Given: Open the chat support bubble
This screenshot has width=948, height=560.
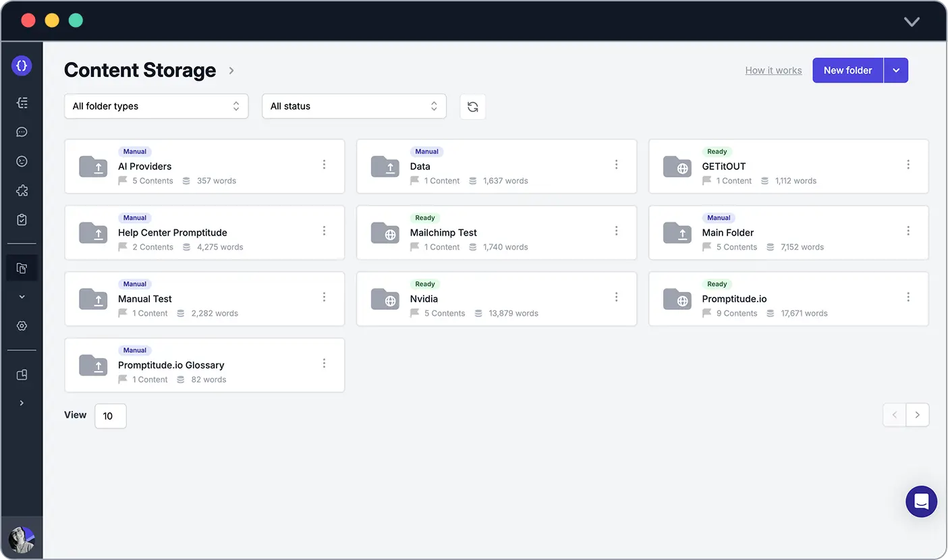Looking at the screenshot, I should [x=921, y=501].
